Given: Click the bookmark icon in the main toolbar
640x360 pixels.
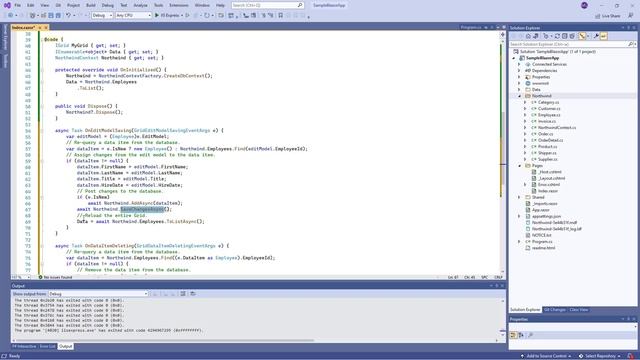Looking at the screenshot, I should click(x=280, y=15).
